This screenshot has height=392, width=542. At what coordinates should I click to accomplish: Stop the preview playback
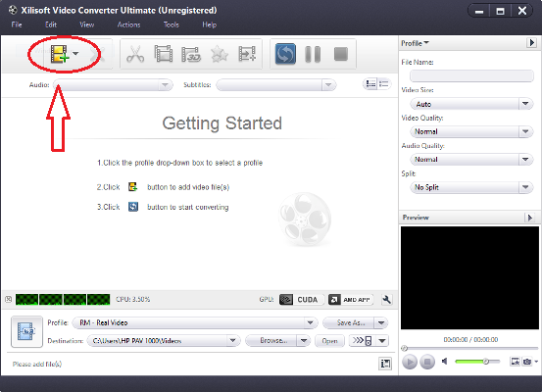point(427,362)
